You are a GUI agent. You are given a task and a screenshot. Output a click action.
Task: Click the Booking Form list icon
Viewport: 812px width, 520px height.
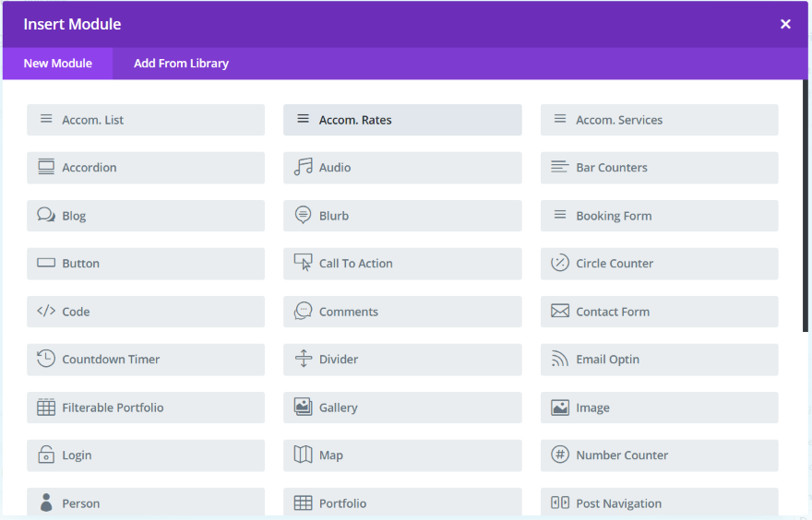pos(560,215)
